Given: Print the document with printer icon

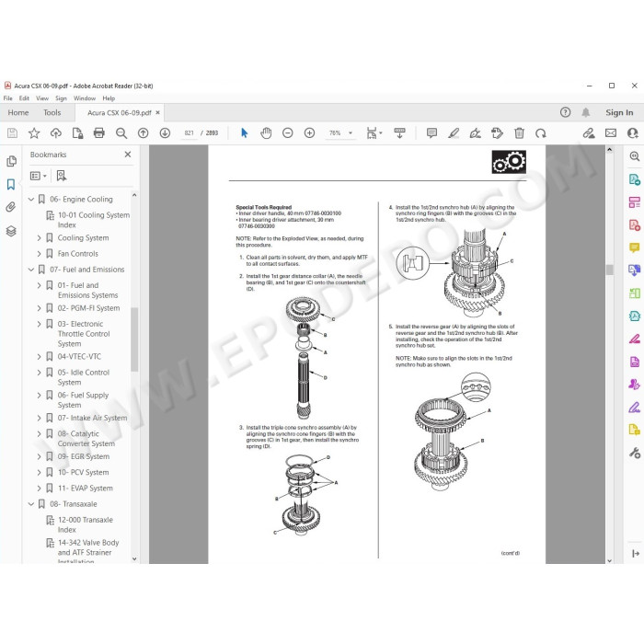Looking at the screenshot, I should pyautogui.click(x=99, y=133).
